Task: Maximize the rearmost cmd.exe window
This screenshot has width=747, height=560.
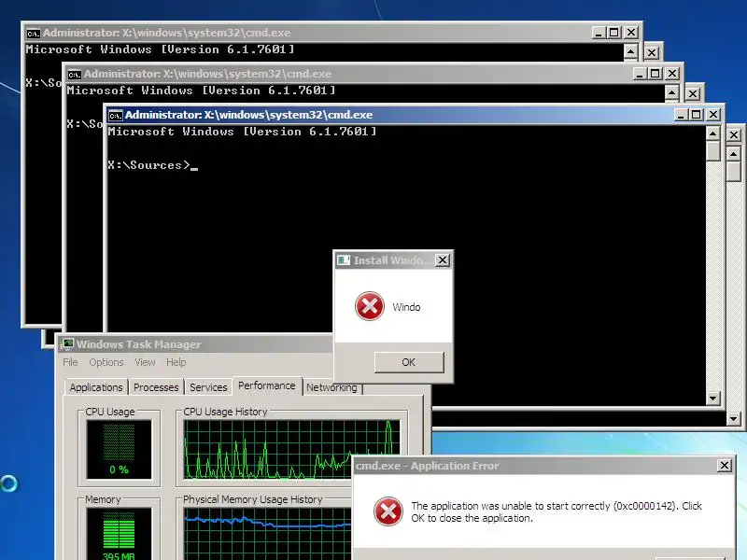Action: [x=614, y=33]
